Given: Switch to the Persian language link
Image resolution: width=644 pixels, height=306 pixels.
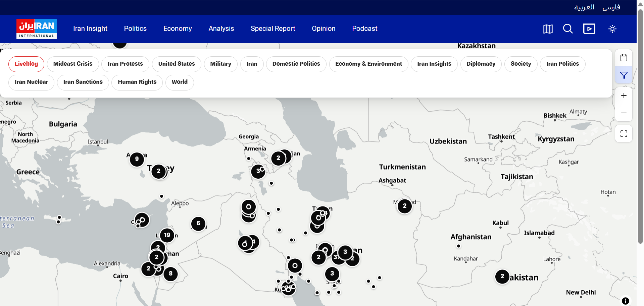Looking at the screenshot, I should coord(611,7).
